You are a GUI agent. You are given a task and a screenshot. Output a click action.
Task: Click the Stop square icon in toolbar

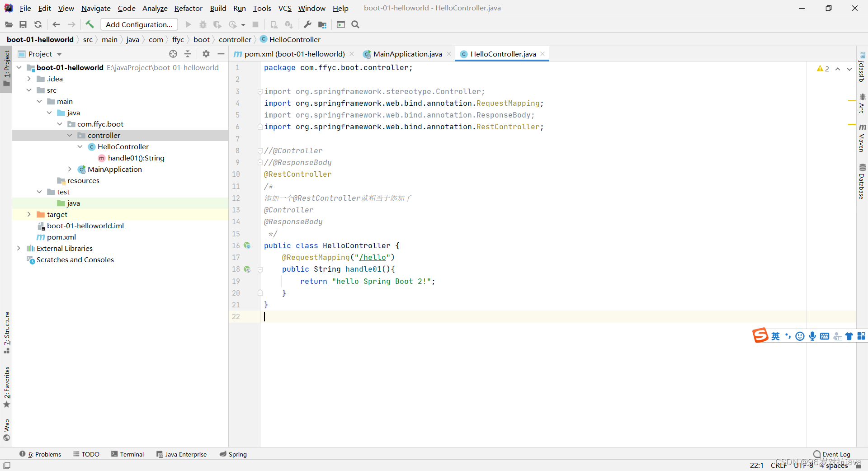click(255, 24)
